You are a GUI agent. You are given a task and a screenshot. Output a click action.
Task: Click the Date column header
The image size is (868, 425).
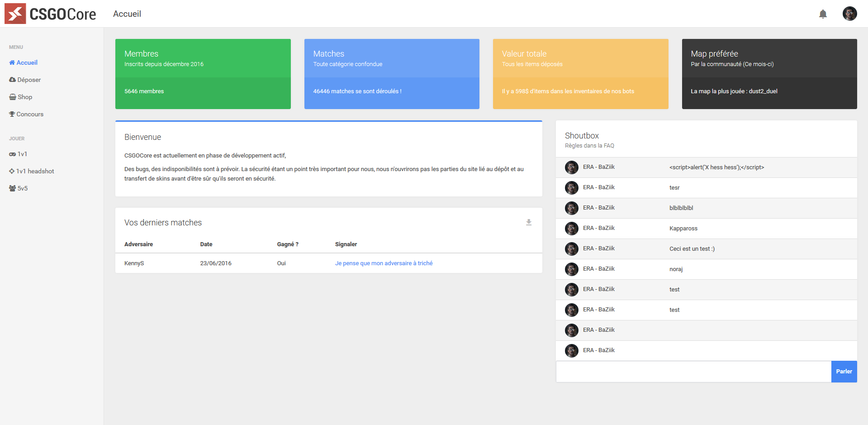(206, 244)
